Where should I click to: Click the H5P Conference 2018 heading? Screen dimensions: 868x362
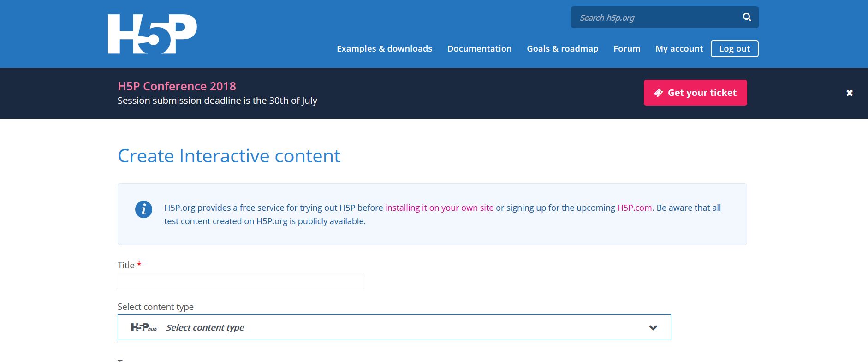177,86
